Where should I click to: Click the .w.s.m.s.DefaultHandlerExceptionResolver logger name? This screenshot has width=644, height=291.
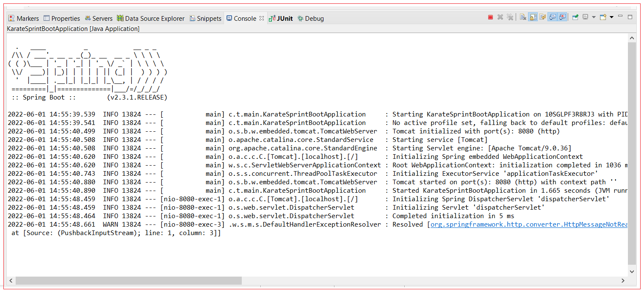305,224
